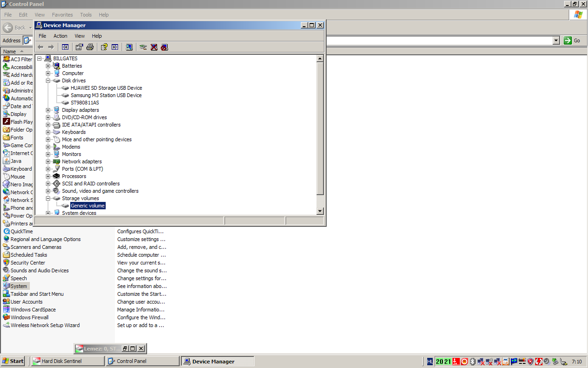Open the Action menu in Device Manager
The height and width of the screenshot is (368, 588).
pos(60,36)
